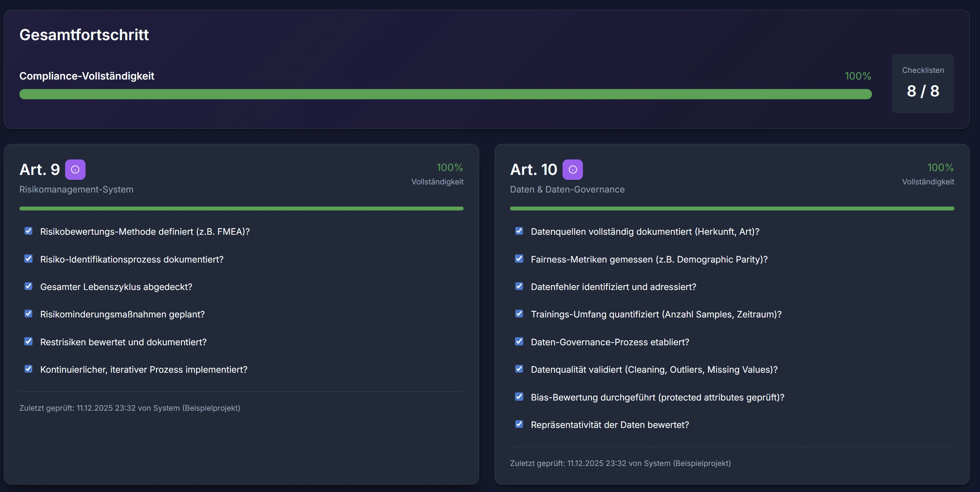
Task: Click the Art. 10 Daten & Daten-Governance heading
Action: 533,170
